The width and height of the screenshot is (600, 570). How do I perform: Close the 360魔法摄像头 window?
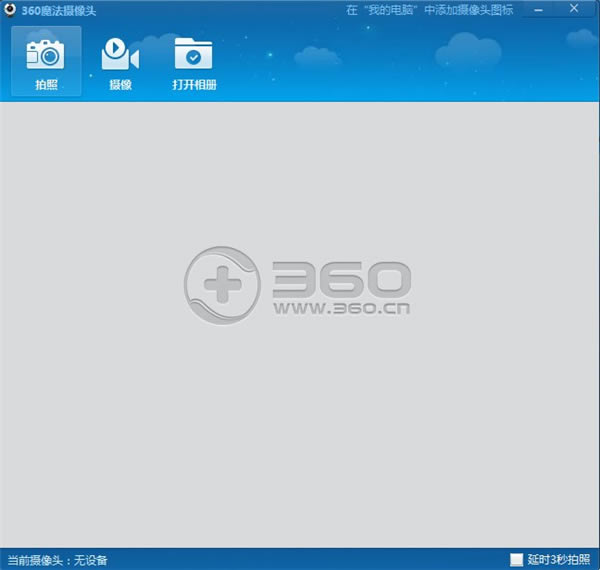tap(574, 8)
